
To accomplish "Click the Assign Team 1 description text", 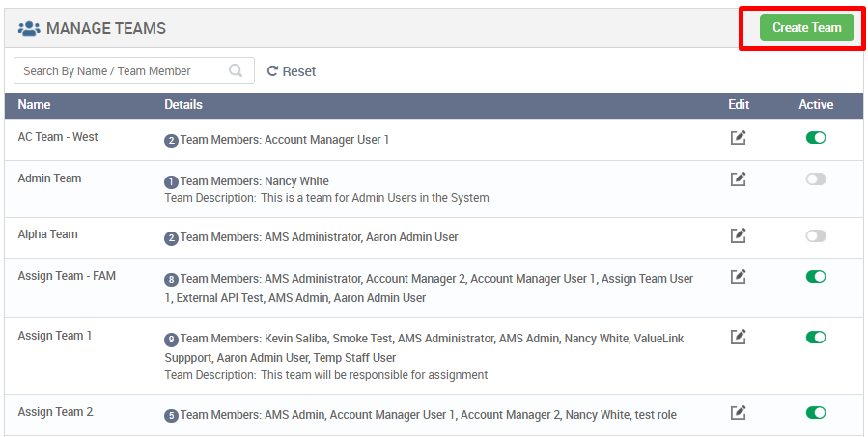I will pyautogui.click(x=326, y=375).
